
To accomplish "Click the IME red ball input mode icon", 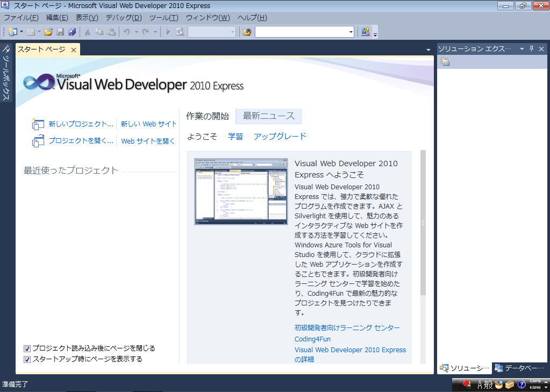I will [467, 384].
